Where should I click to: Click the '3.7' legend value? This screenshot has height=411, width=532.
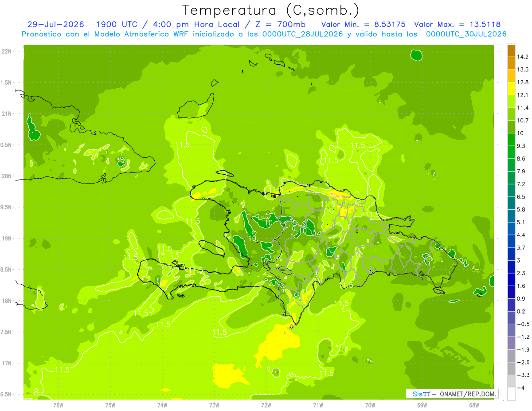521,247
